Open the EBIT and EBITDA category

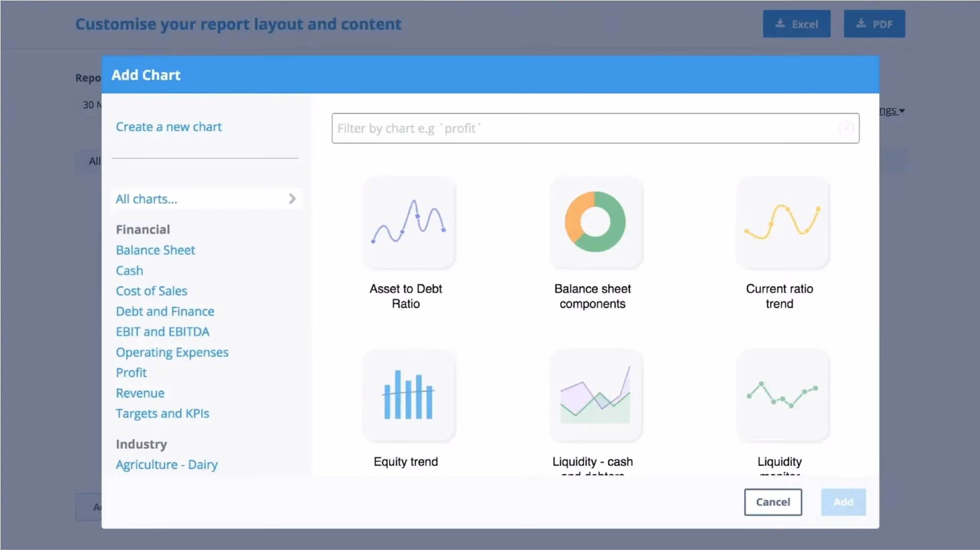(163, 332)
